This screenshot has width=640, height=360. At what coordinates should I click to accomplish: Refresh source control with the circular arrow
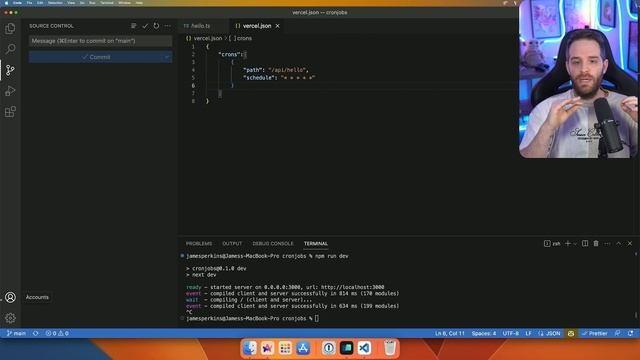pos(156,26)
